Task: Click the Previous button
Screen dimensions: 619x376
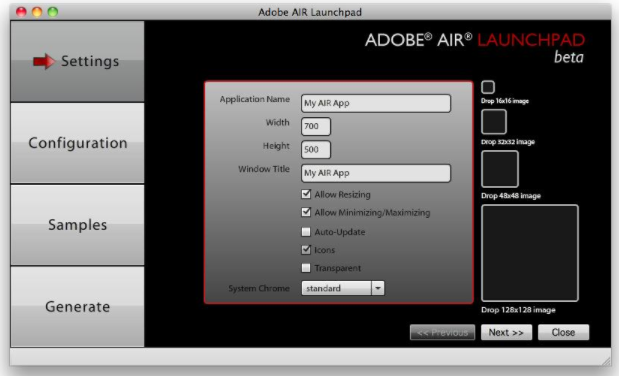Action: coord(442,332)
